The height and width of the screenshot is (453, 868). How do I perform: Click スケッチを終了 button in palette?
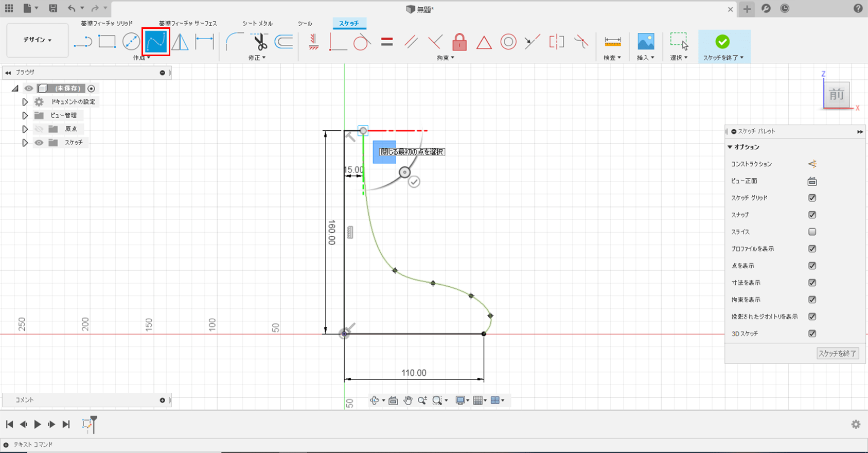(x=837, y=353)
